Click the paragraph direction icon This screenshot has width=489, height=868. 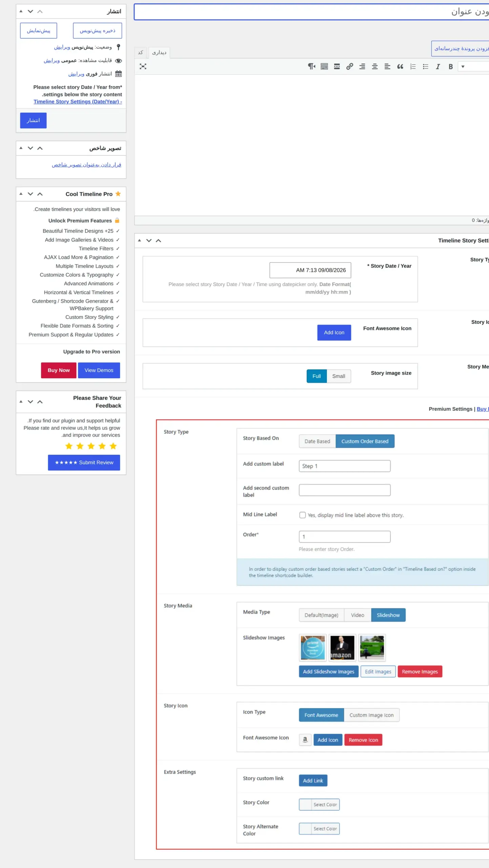point(311,67)
